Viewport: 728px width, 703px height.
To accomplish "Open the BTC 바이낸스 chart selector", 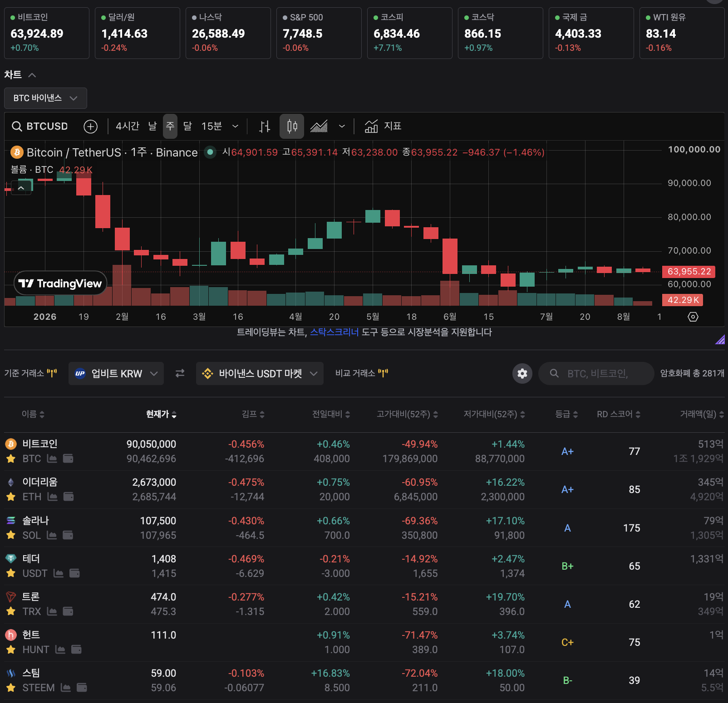I will [45, 98].
